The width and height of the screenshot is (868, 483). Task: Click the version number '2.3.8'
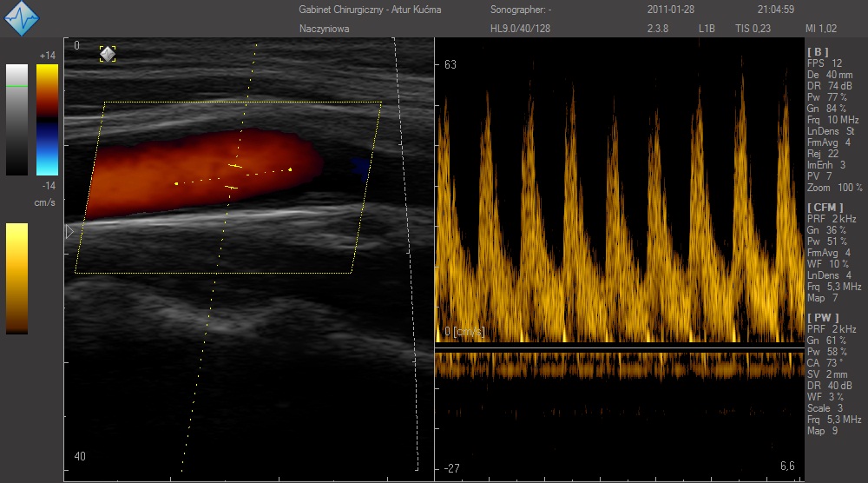(x=658, y=29)
